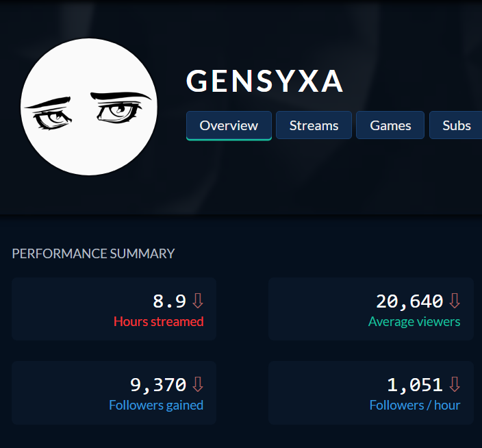The height and width of the screenshot is (448, 482).
Task: Click the down arrow beside 20,640 viewers
Action: (455, 301)
